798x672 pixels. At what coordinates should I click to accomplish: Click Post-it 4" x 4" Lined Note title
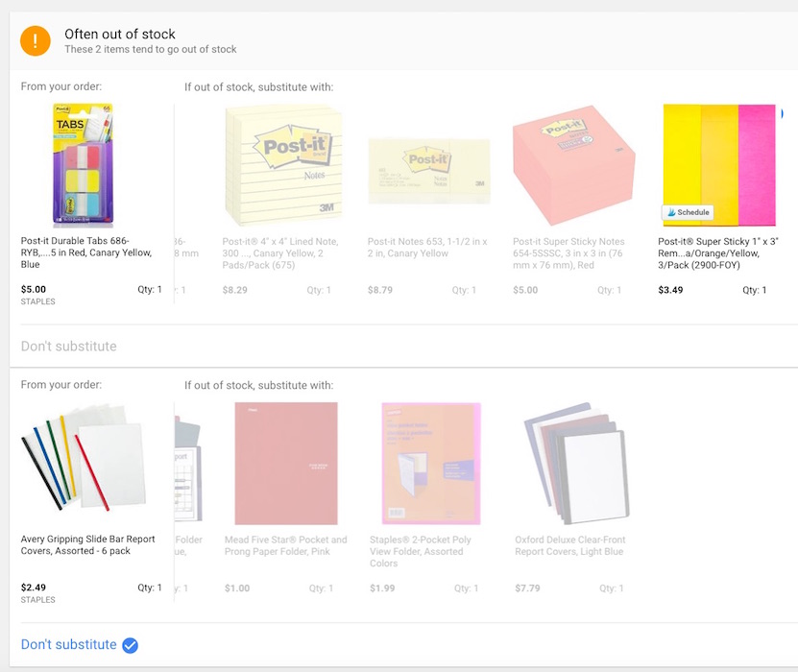coord(280,253)
